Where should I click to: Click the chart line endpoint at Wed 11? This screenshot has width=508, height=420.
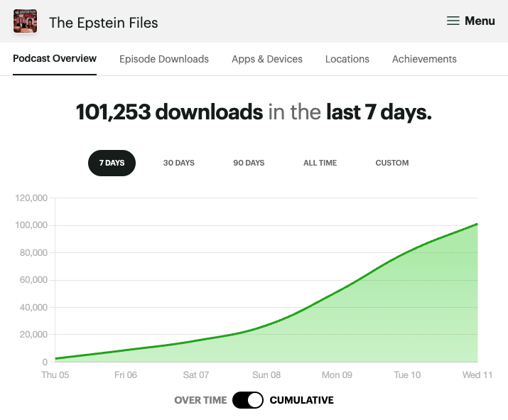(477, 224)
